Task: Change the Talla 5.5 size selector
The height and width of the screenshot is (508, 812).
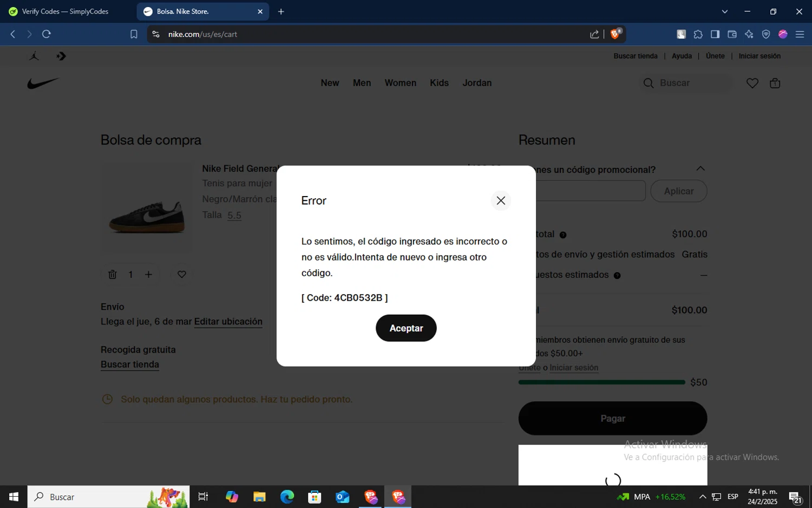Action: click(x=234, y=215)
